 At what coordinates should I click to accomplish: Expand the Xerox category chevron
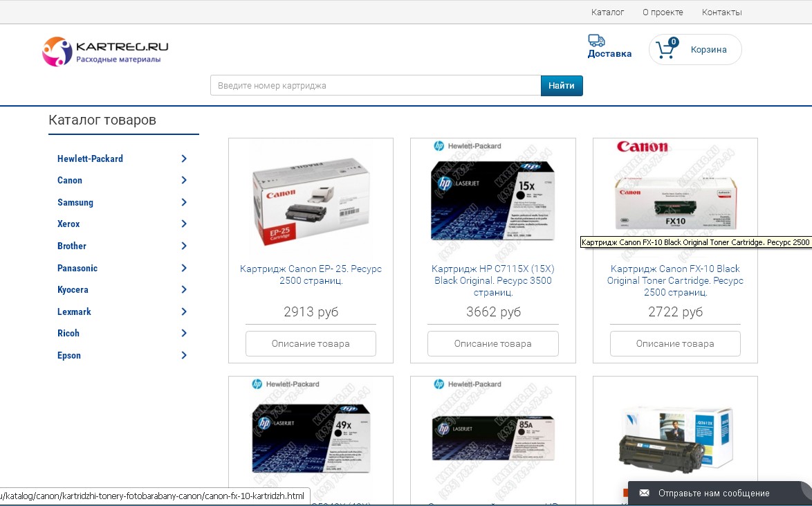coord(184,224)
